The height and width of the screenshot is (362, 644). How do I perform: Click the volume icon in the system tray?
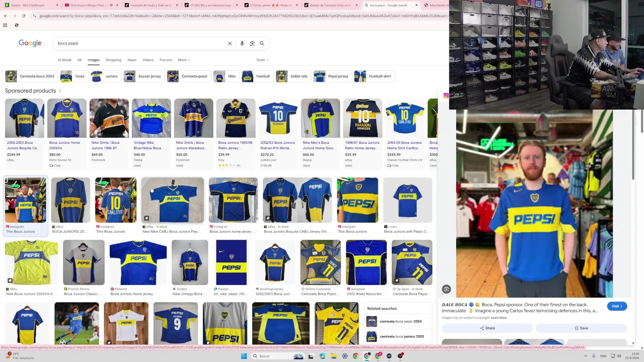pyautogui.click(x=619, y=356)
